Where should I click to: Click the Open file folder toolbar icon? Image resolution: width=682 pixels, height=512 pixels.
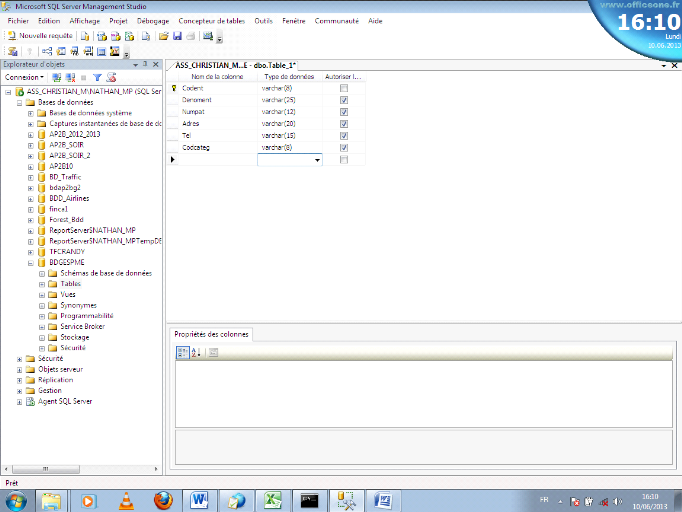(163, 35)
